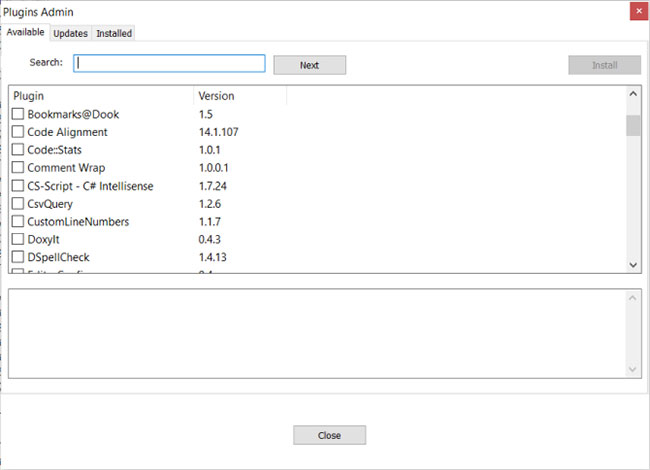650x470 pixels.
Task: Click version 1.2.6 of CsvQuery
Action: 210,204
